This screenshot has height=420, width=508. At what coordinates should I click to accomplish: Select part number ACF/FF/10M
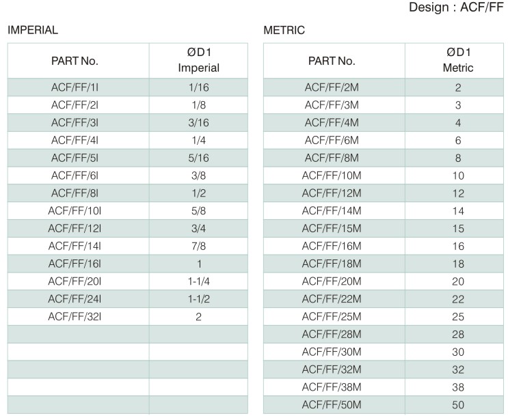[x=332, y=176]
